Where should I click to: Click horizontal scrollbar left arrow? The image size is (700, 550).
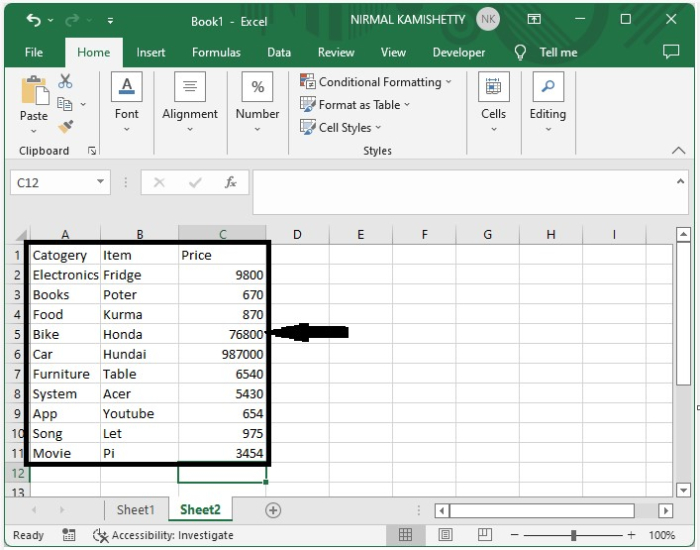[442, 510]
